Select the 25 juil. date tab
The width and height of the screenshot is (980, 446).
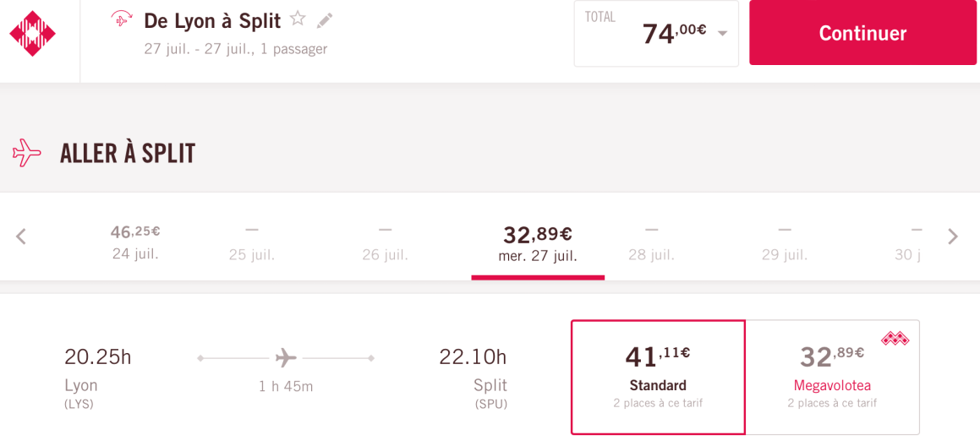click(x=252, y=243)
